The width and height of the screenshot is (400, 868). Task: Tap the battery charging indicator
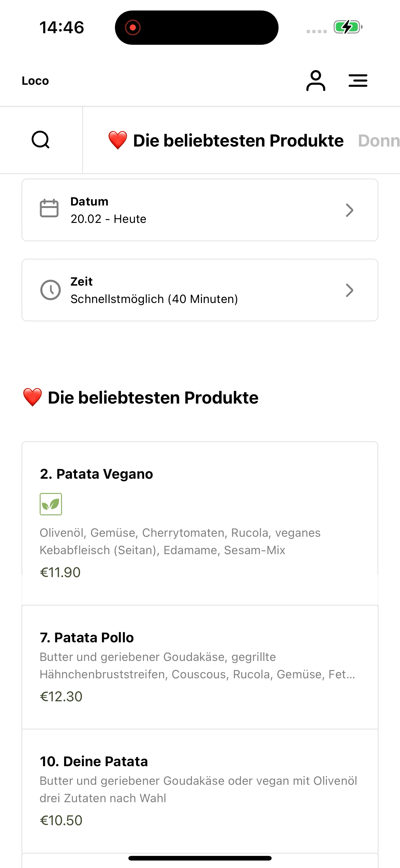[348, 27]
